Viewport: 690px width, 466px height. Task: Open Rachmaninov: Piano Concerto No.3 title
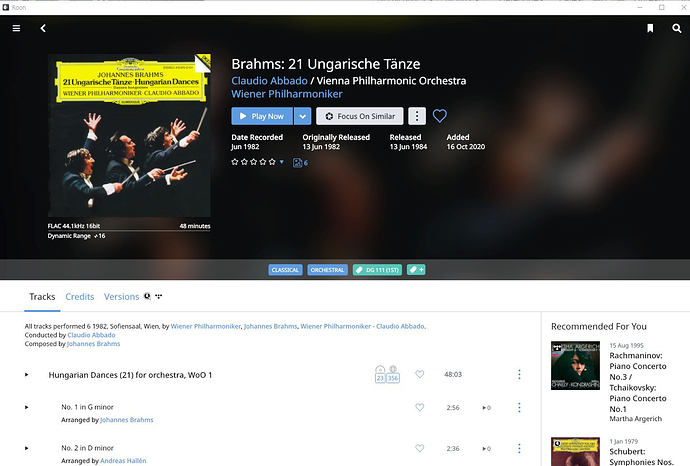coord(638,382)
